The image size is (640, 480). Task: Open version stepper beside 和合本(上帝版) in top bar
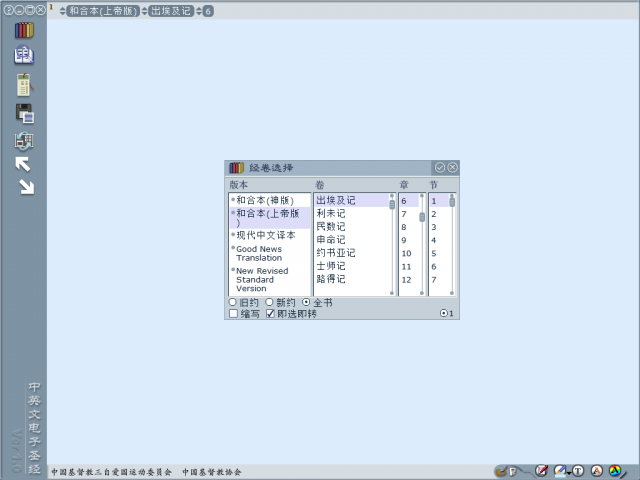(62, 11)
